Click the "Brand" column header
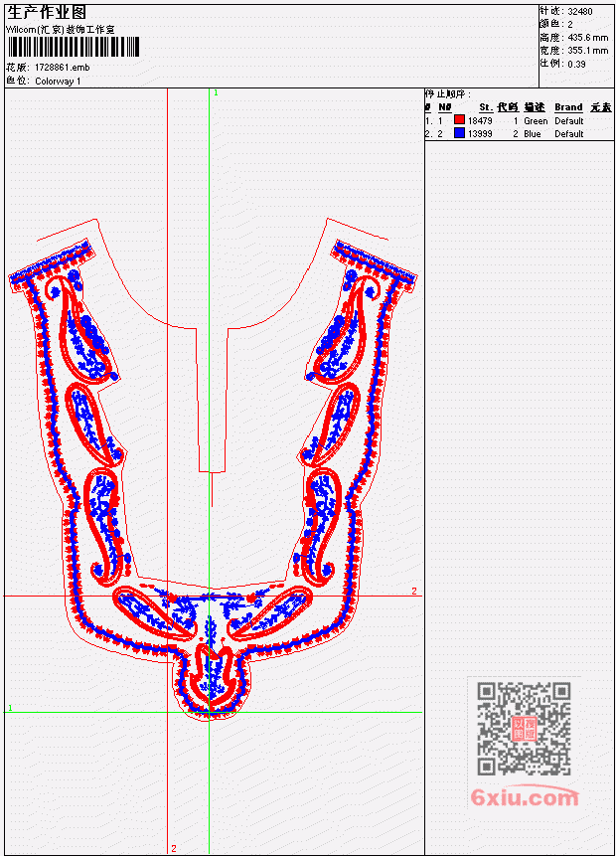 568,107
